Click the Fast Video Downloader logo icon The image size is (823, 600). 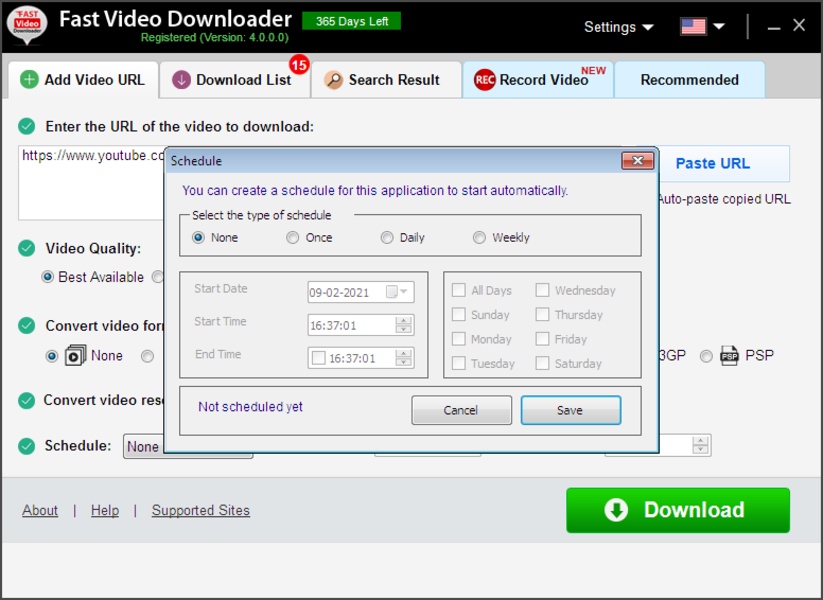[x=27, y=26]
